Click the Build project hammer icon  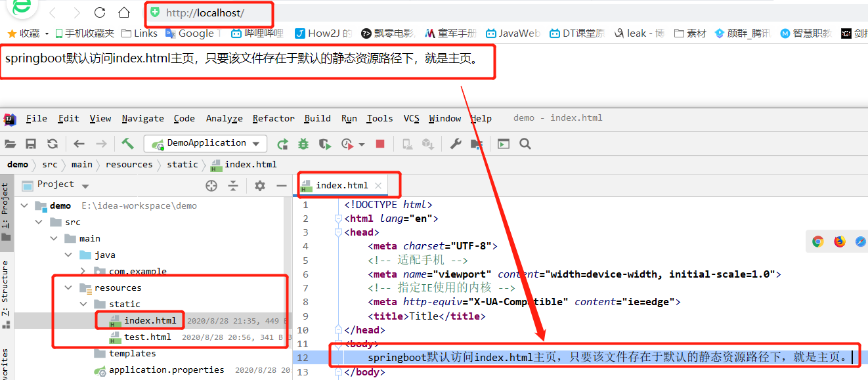[x=128, y=144]
